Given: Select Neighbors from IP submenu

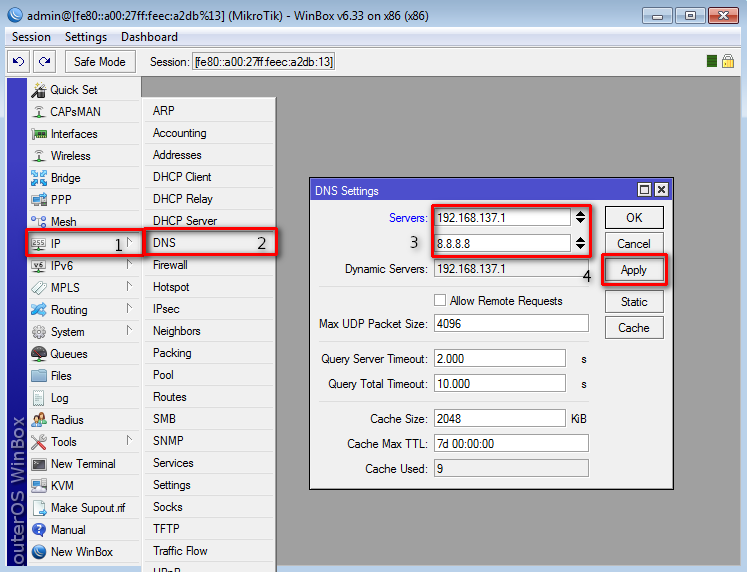Looking at the screenshot, I should (210, 331).
